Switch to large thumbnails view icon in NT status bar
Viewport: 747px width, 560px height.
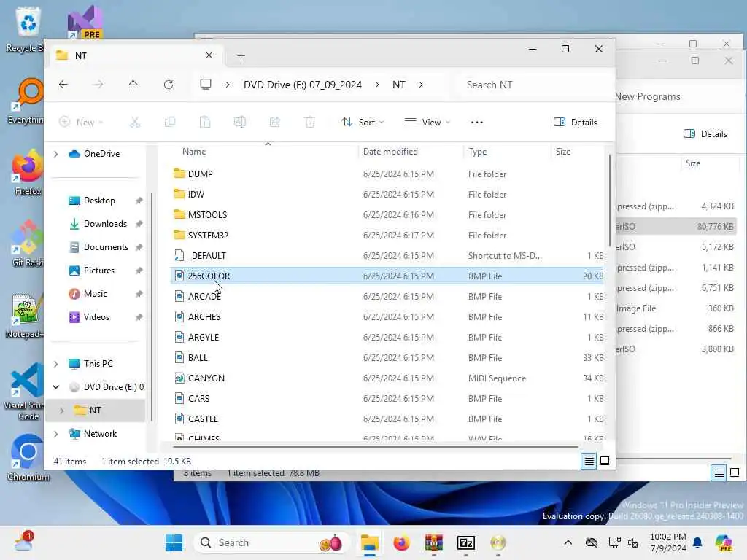click(x=605, y=461)
